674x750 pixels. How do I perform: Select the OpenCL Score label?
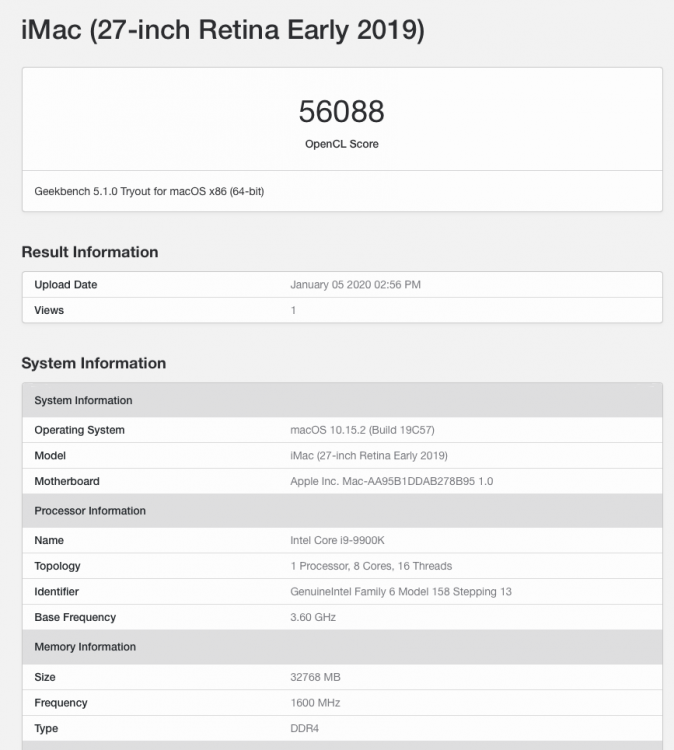tap(342, 144)
